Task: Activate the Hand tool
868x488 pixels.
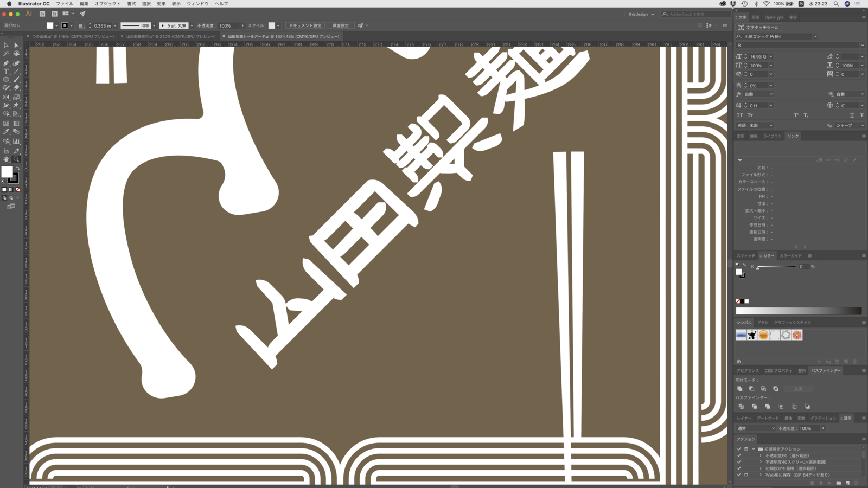Action: [x=6, y=159]
